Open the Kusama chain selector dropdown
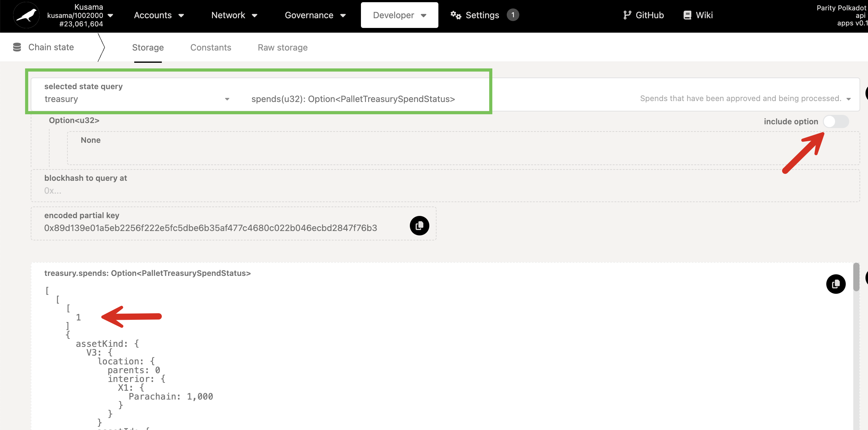This screenshot has height=430, width=868. pyautogui.click(x=110, y=15)
